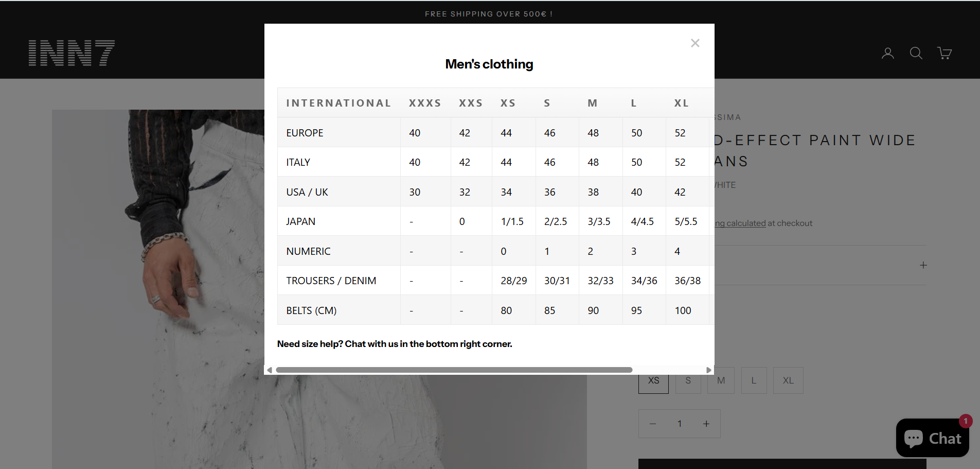This screenshot has height=469, width=980.
Task: Select size S option
Action: point(688,381)
